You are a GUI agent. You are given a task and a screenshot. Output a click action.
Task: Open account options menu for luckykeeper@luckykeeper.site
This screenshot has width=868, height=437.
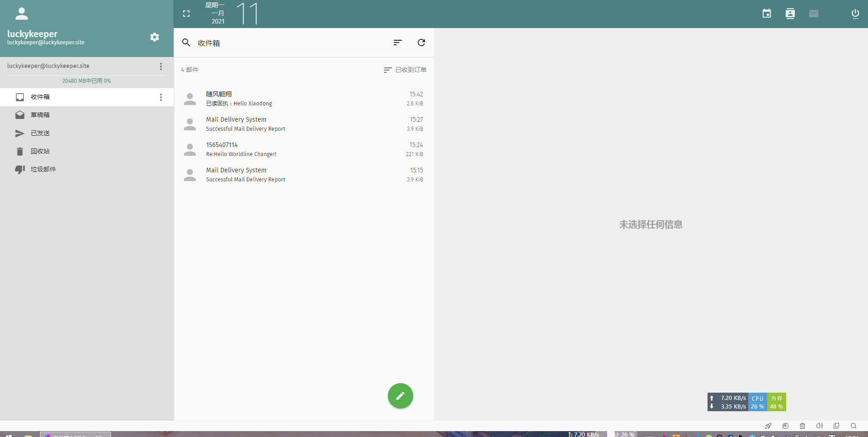(x=161, y=66)
